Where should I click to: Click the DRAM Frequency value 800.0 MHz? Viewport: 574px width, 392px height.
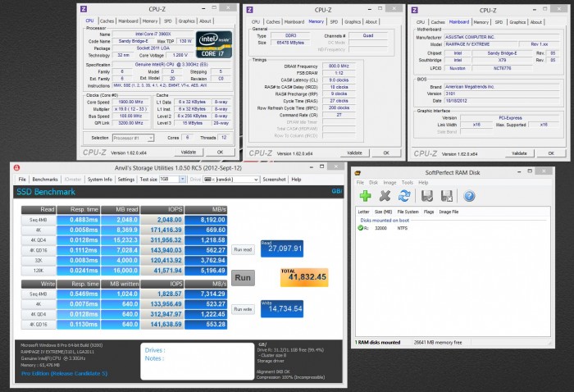(339, 66)
